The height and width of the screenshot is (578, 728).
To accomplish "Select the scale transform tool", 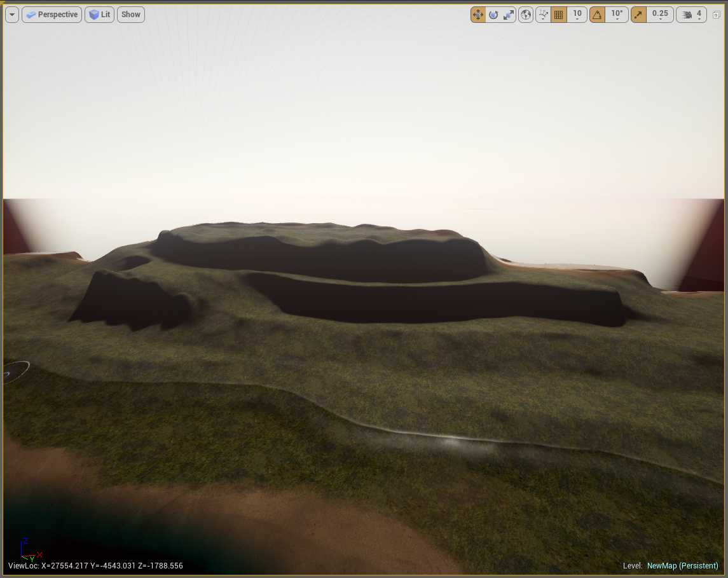I will [509, 15].
